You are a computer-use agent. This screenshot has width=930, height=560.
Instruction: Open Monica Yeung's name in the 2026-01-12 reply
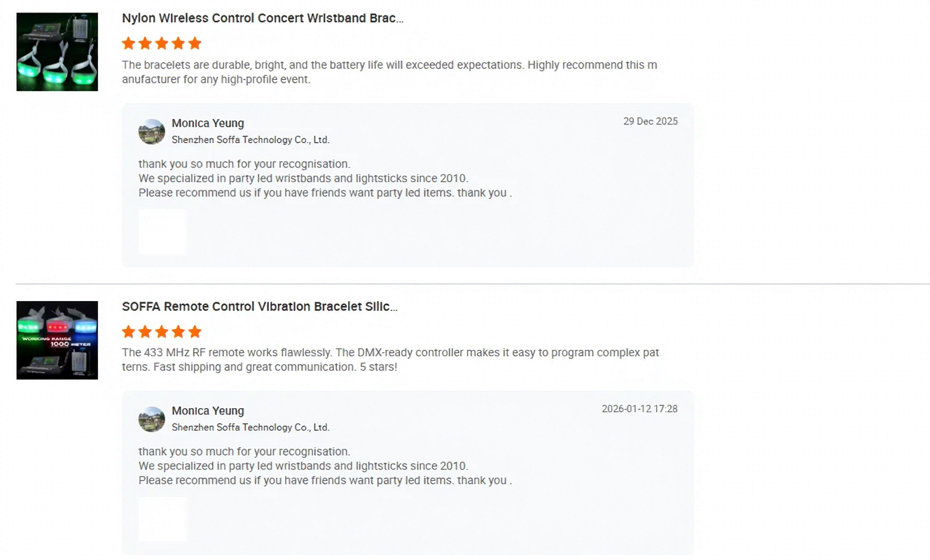click(208, 411)
